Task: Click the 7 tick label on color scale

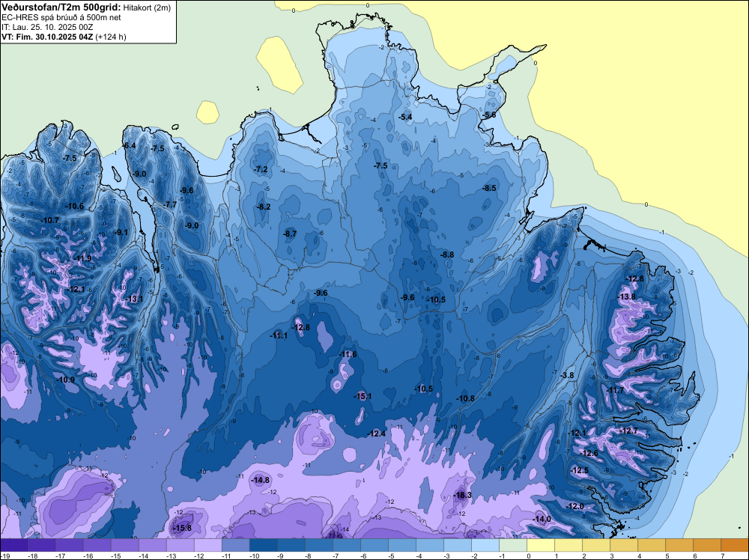Action: tap(722, 556)
